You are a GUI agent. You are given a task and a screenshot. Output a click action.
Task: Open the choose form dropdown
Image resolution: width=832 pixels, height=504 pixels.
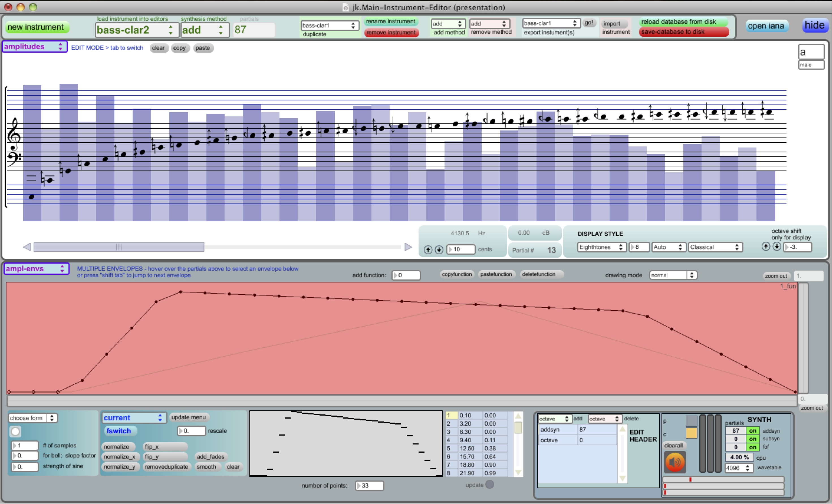pyautogui.click(x=33, y=418)
